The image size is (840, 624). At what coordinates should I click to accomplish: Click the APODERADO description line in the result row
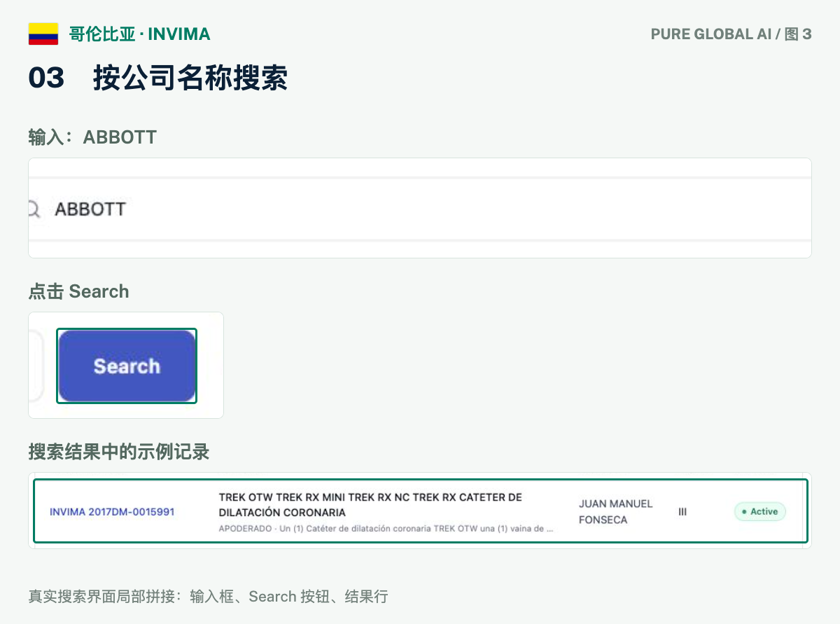[386, 529]
